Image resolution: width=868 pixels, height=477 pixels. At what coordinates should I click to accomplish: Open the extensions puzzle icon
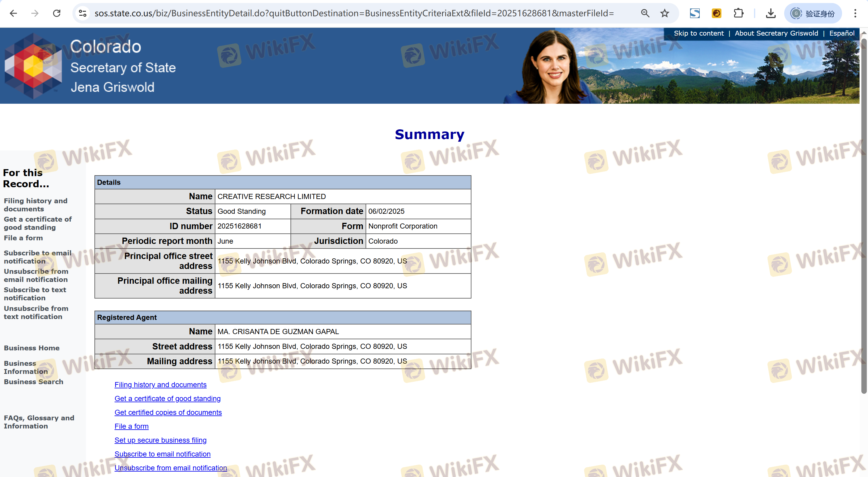click(x=738, y=14)
